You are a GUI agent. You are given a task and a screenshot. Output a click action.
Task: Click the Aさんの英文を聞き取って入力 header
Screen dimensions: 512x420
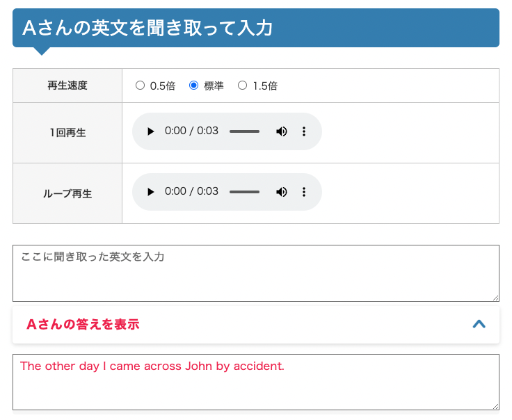(x=256, y=28)
